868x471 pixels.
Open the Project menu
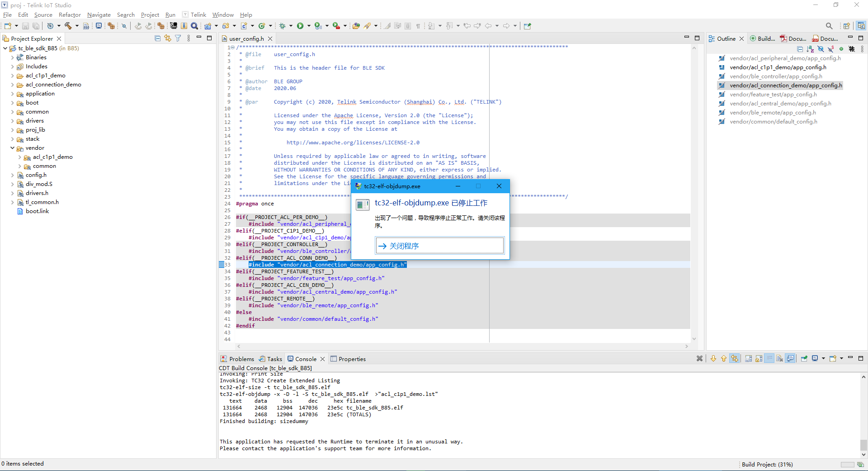(x=150, y=15)
